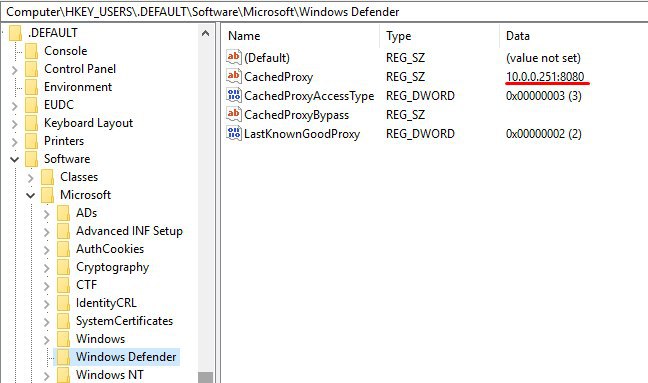Click the Keyboard Layout folder icon
Viewport: 648px width, 383px height.
click(x=31, y=123)
